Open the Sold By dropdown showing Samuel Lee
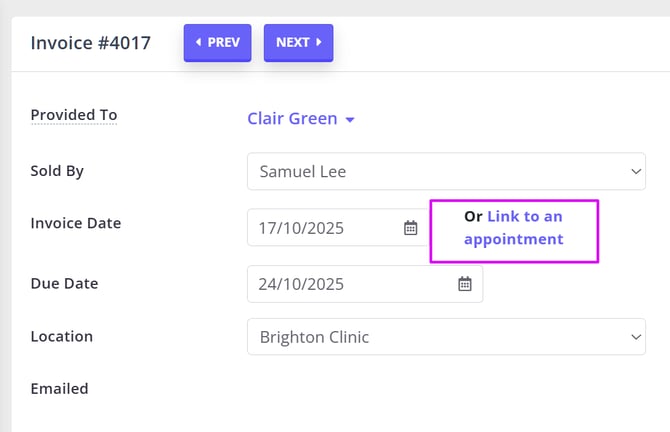Image resolution: width=670 pixels, height=432 pixels. (x=445, y=171)
